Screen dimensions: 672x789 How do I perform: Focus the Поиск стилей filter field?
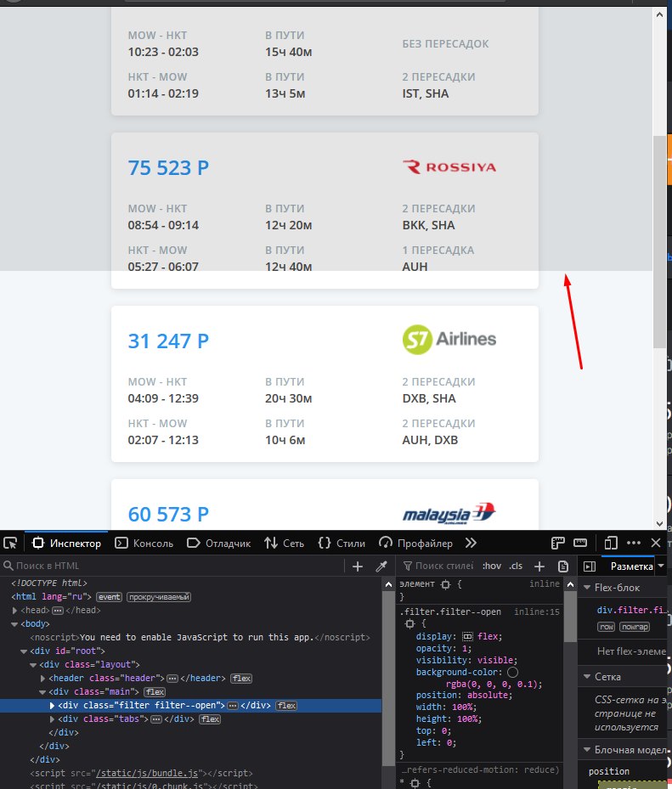point(439,566)
